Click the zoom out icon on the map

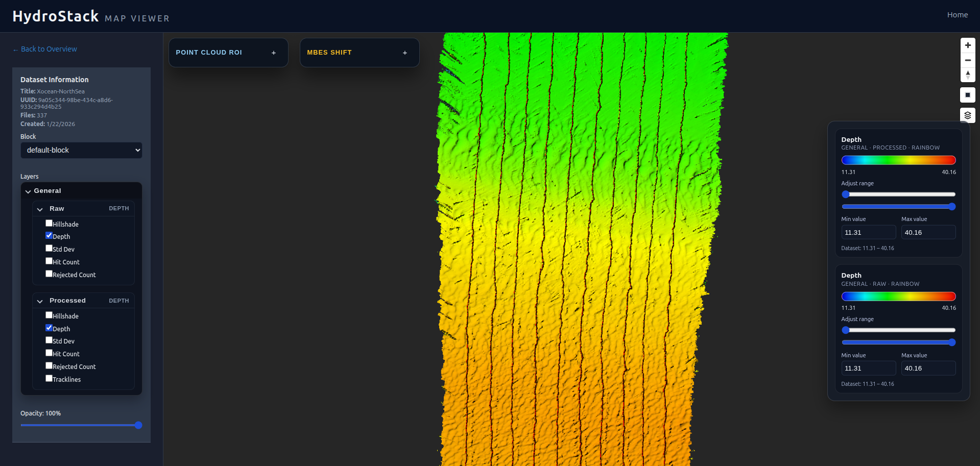(968, 60)
